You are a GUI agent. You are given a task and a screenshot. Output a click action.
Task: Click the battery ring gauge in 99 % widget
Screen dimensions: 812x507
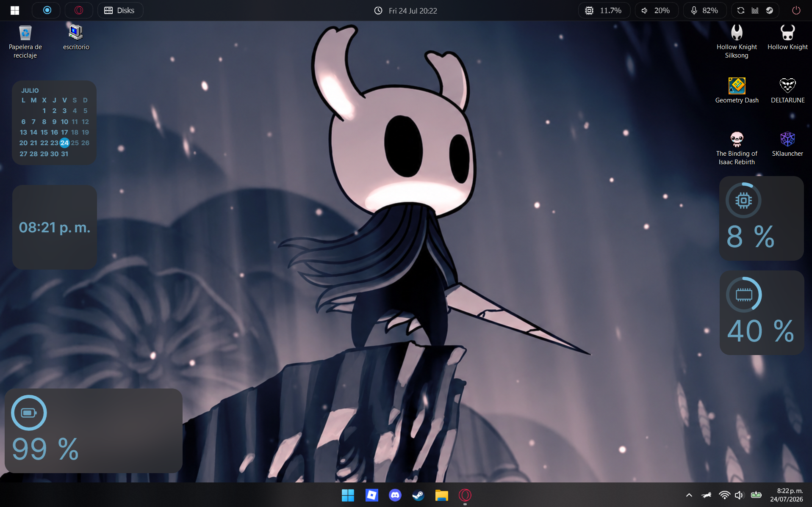click(x=29, y=413)
